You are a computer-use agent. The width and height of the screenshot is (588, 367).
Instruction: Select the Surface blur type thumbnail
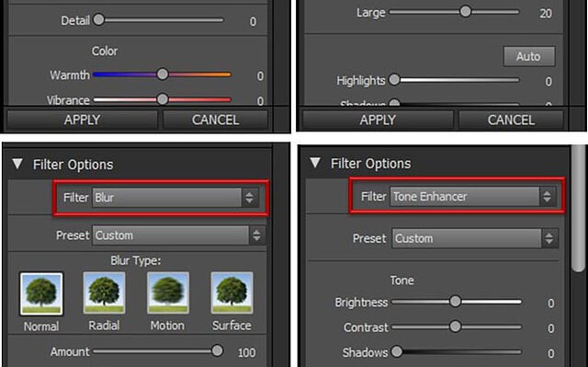[232, 293]
